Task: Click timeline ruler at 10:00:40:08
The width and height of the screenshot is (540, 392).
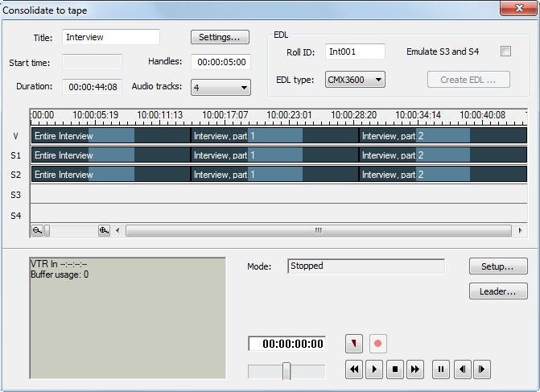Action: (x=483, y=115)
